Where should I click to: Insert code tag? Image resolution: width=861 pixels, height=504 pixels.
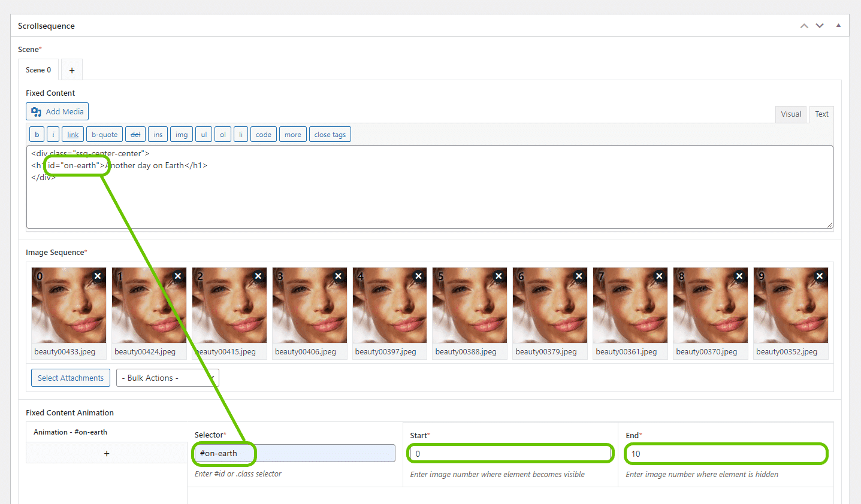click(x=264, y=135)
